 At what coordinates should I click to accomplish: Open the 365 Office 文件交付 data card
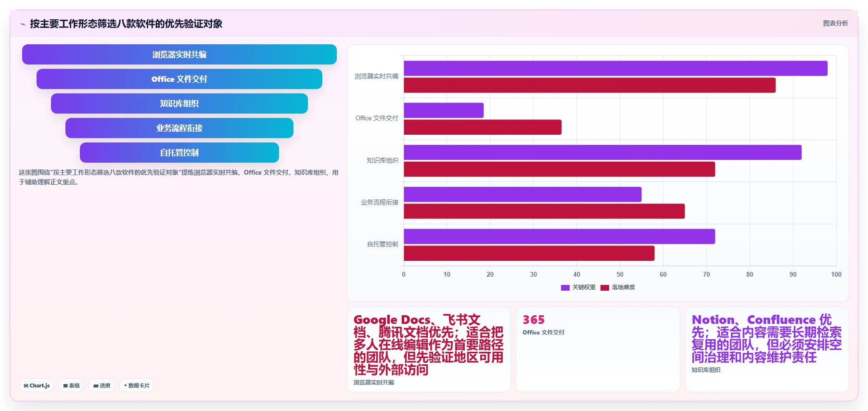point(598,349)
